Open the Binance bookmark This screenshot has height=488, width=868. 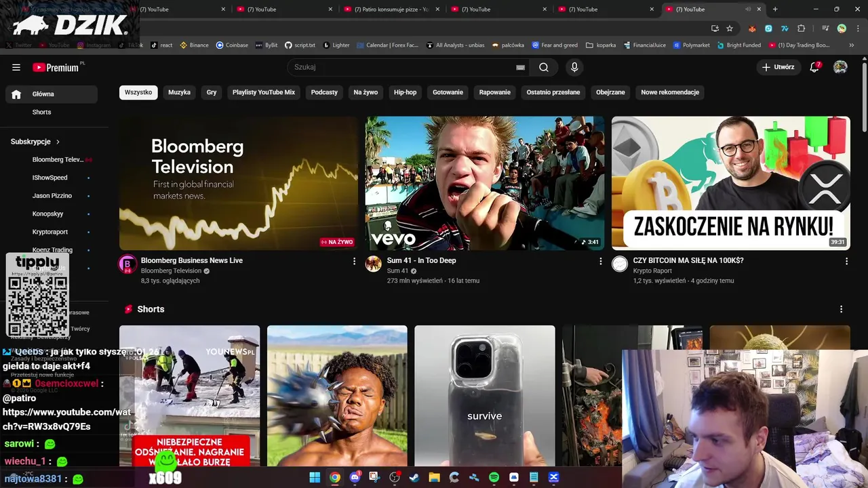pos(194,45)
